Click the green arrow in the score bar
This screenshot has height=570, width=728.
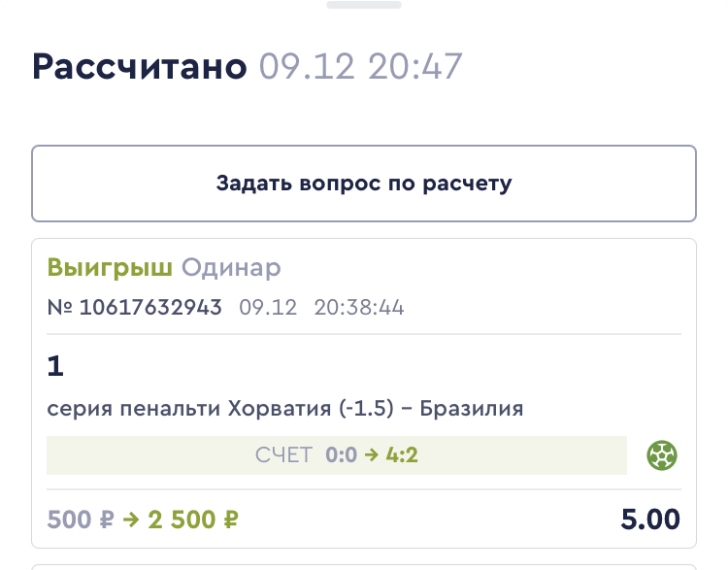coord(369,455)
